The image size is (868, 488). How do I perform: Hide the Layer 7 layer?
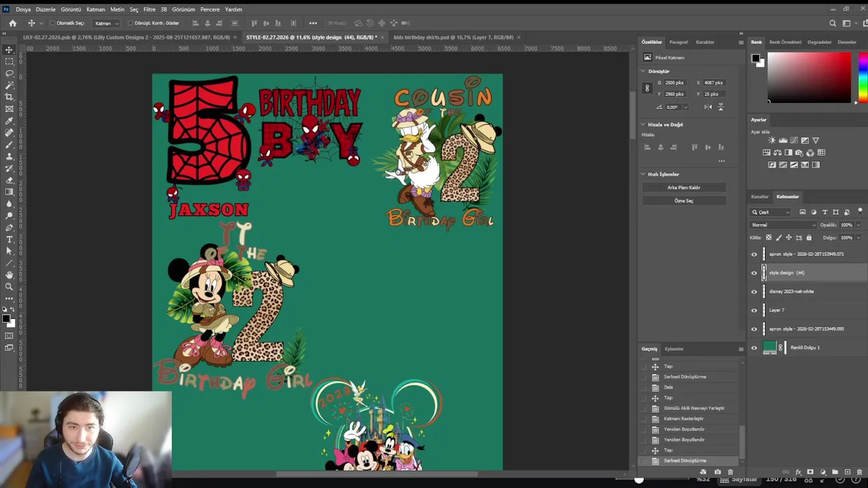coord(754,310)
